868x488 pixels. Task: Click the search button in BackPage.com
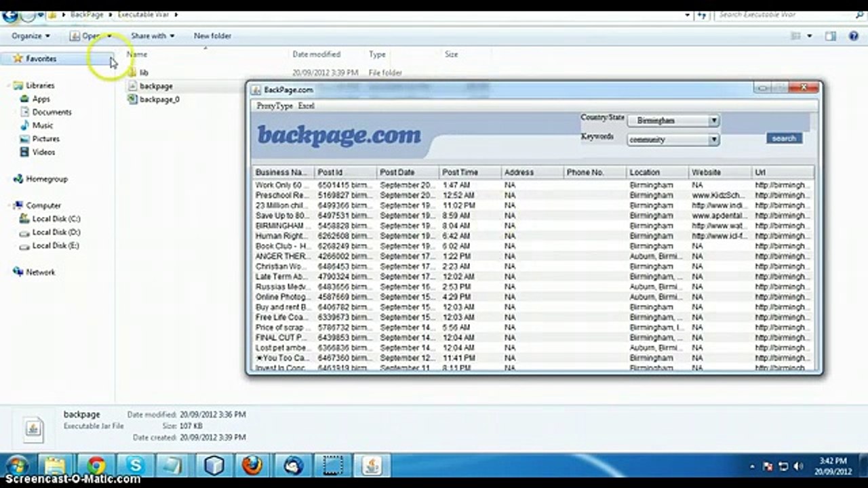coord(784,138)
